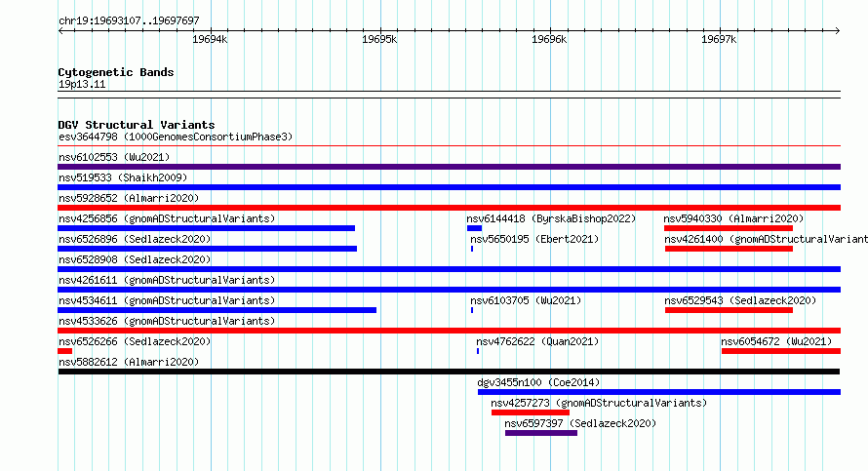Click the red esv3644798 thin variant line
The image size is (868, 471).
click(449, 146)
